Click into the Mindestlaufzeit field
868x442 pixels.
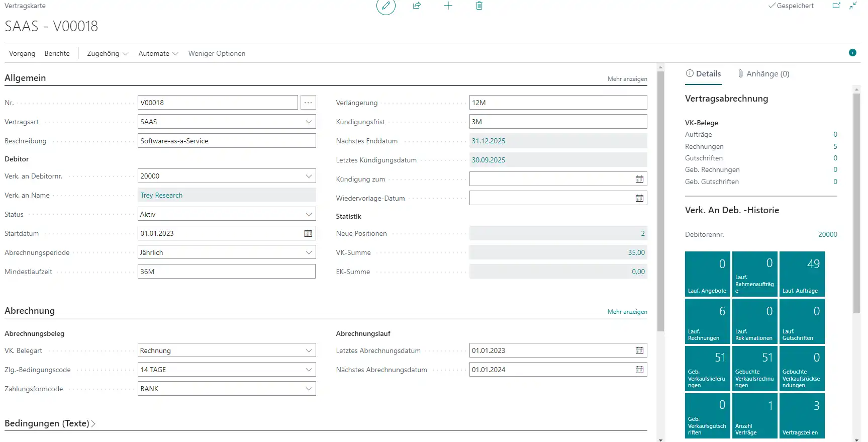[x=226, y=272]
